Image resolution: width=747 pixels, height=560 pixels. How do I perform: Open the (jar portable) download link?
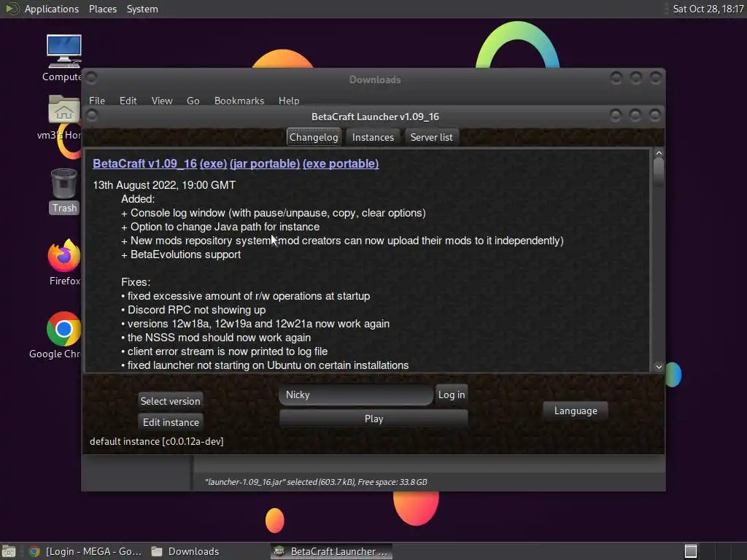click(265, 163)
